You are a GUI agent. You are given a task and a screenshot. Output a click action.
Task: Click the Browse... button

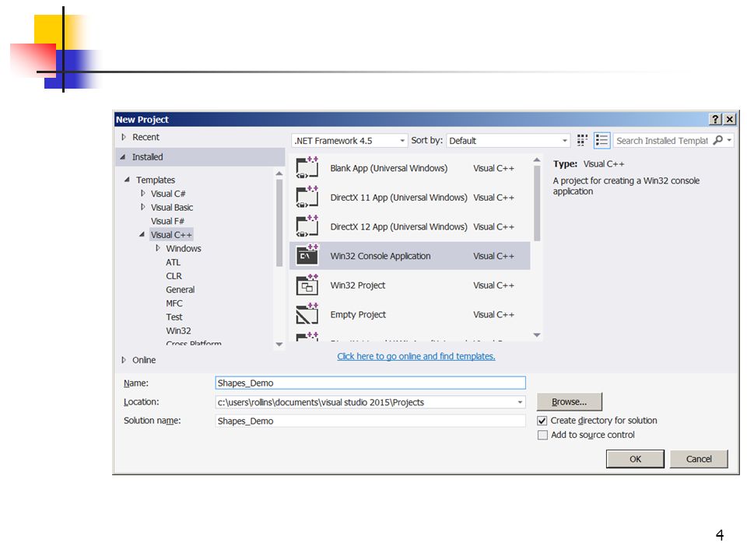(570, 402)
